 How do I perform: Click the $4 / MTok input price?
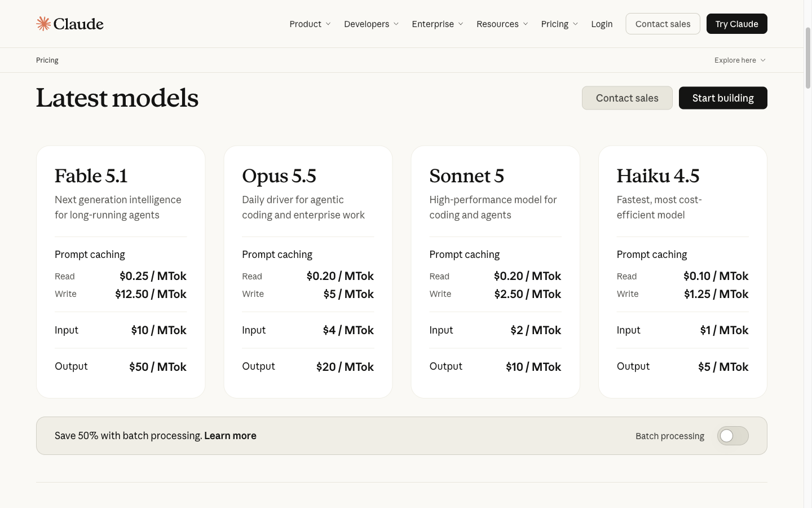348,330
